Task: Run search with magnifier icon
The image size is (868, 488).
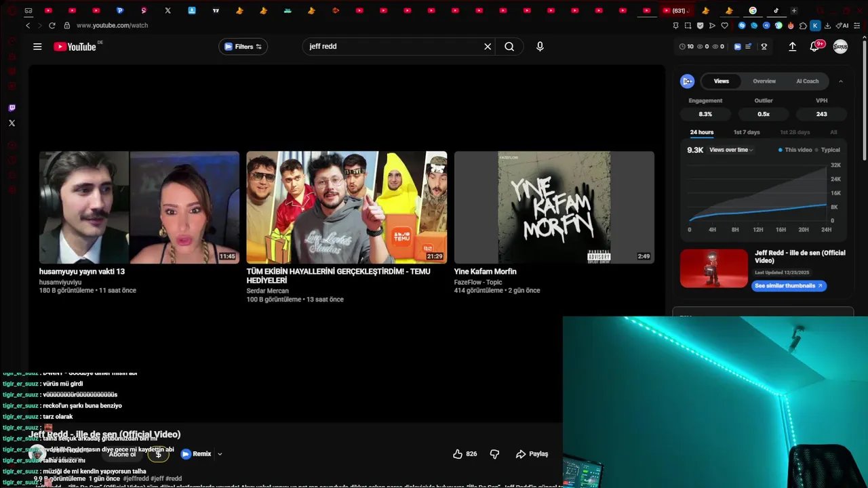Action: coord(509,47)
